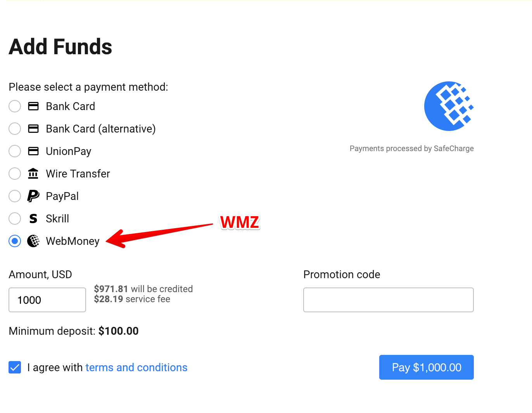Click the Bank Card credit card icon
Screen dimensions: 532x413
33,106
